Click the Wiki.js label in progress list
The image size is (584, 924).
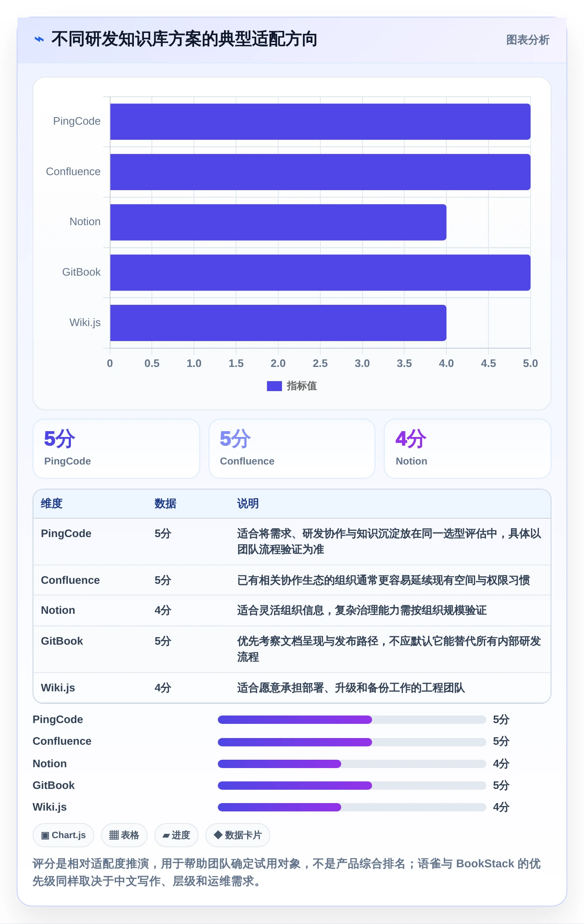(x=50, y=807)
